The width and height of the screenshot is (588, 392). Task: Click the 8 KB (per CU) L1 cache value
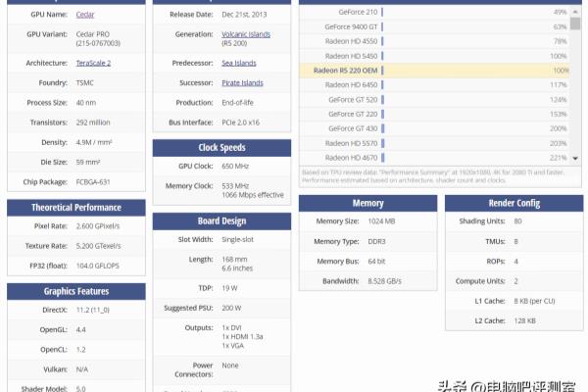coord(534,301)
